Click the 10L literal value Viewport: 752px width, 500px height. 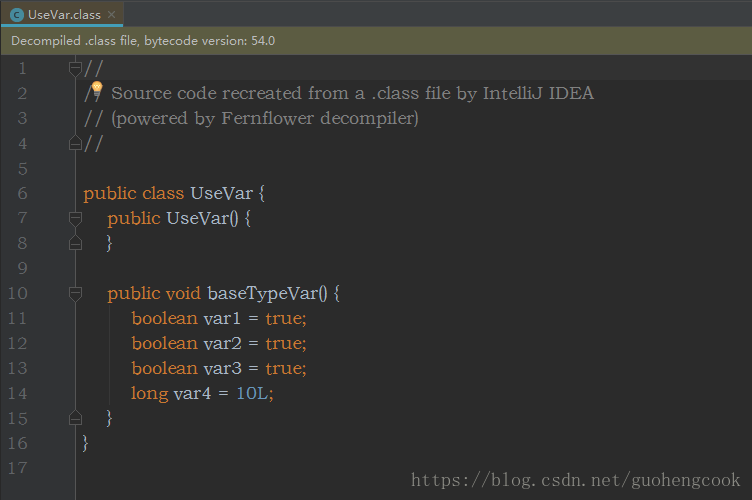tap(252, 393)
